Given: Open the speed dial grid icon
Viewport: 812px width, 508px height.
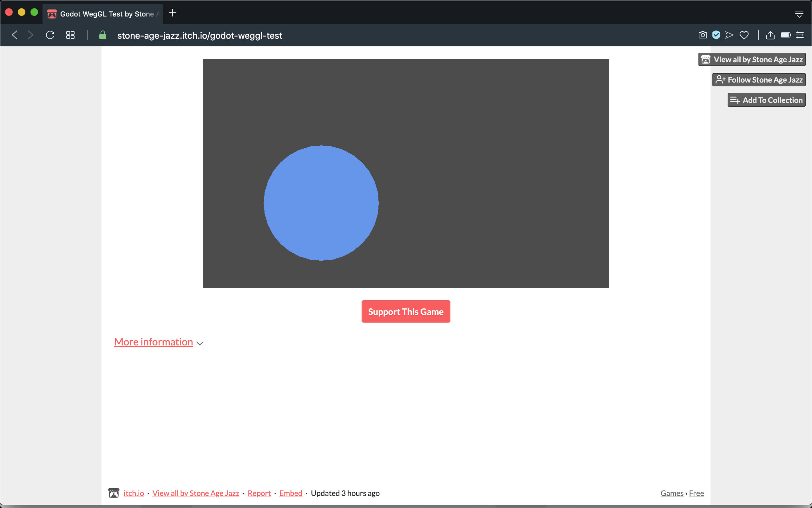Looking at the screenshot, I should [70, 35].
